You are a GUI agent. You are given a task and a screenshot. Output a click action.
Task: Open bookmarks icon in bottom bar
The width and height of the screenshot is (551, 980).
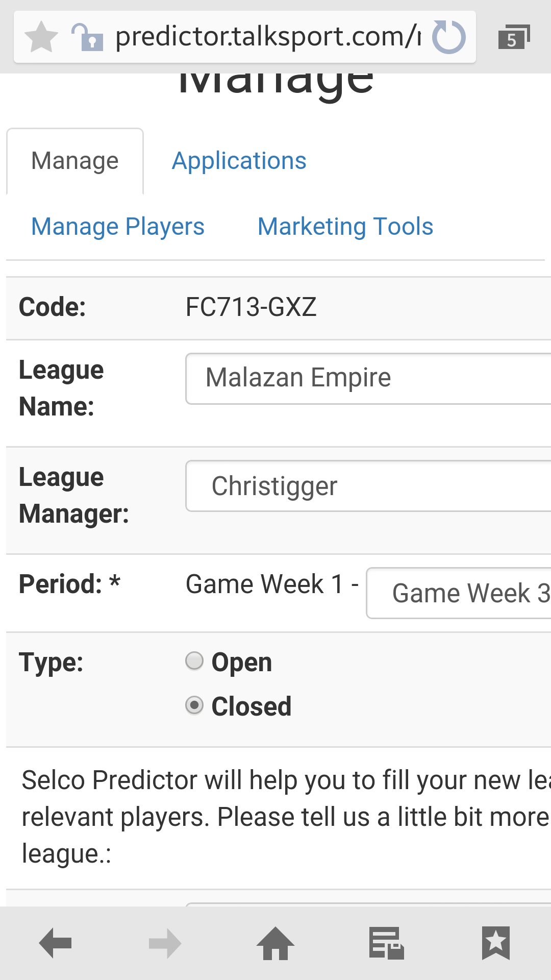(x=496, y=943)
